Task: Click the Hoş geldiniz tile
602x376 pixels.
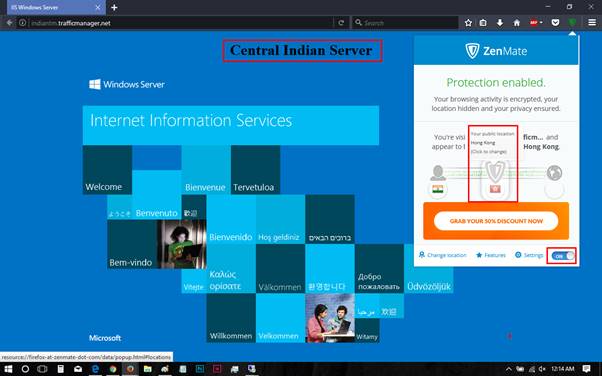Action: pyautogui.click(x=280, y=219)
